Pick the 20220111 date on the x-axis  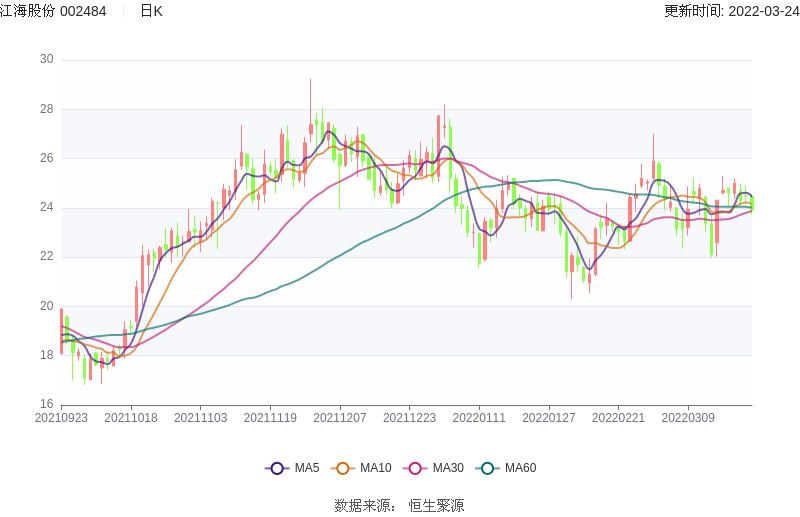[479, 417]
